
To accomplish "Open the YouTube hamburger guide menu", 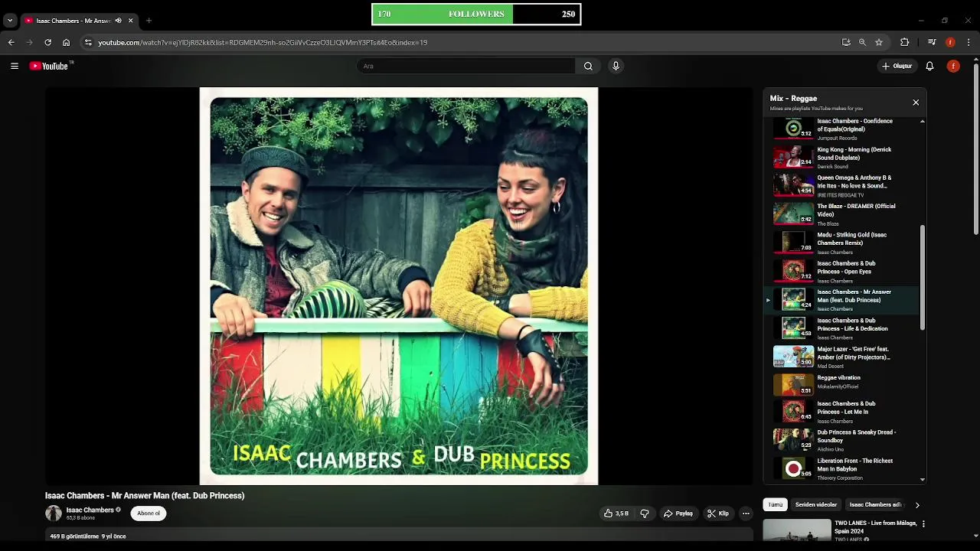I will pos(15,66).
